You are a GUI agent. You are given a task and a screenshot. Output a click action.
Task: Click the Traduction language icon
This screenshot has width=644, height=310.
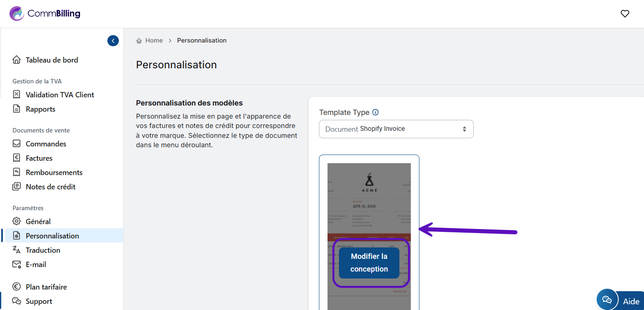tap(17, 250)
